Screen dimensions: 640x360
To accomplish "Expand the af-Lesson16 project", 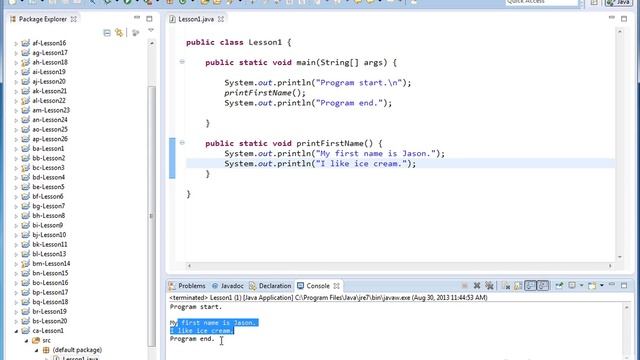I will tap(16, 43).
